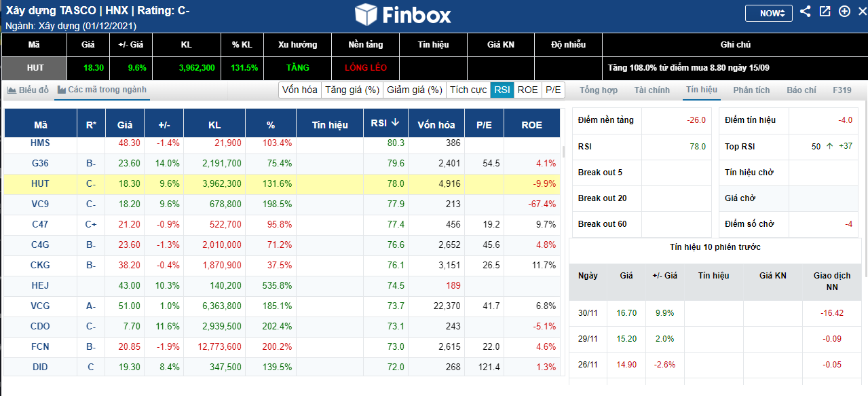Open the Tài chính tab
Screen dimensions: 868x396
(652, 90)
